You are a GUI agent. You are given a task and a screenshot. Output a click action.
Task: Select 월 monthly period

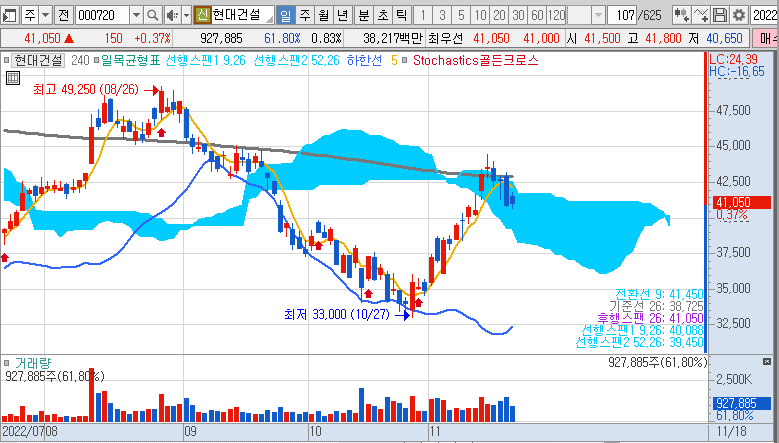323,15
